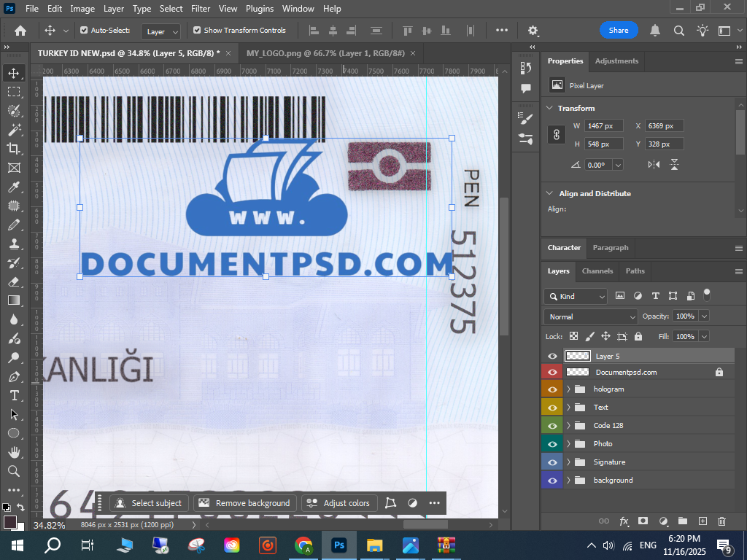
Task: Switch to the Channels tab
Action: [x=597, y=271]
